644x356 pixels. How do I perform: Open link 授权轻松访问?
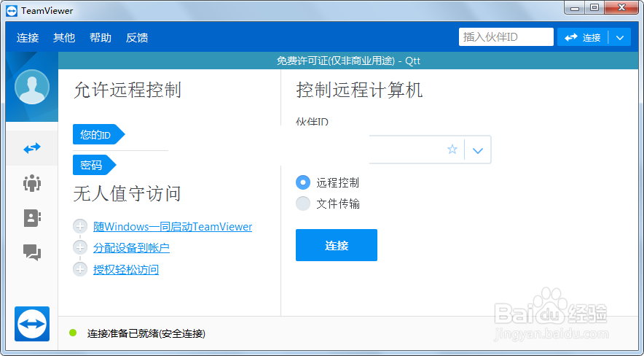coord(126,270)
